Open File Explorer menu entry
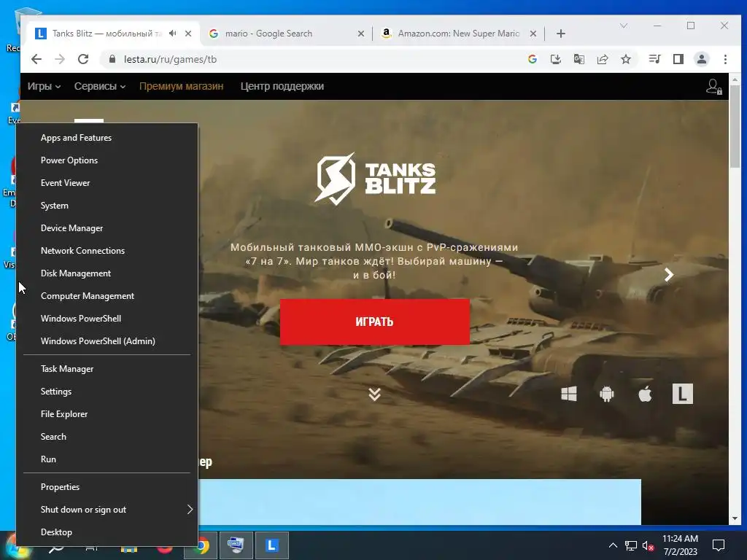 pyautogui.click(x=107, y=414)
